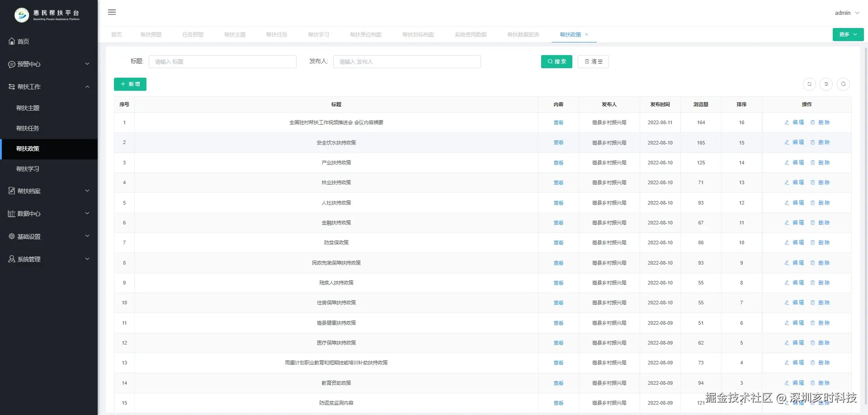Edit the 林业扶持政策 row

[794, 182]
